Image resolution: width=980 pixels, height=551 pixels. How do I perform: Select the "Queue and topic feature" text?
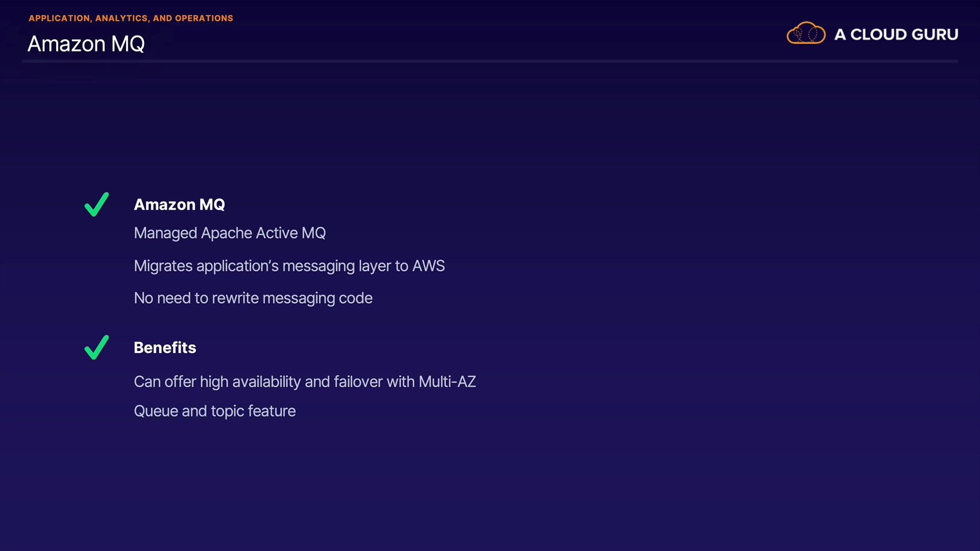tap(215, 411)
